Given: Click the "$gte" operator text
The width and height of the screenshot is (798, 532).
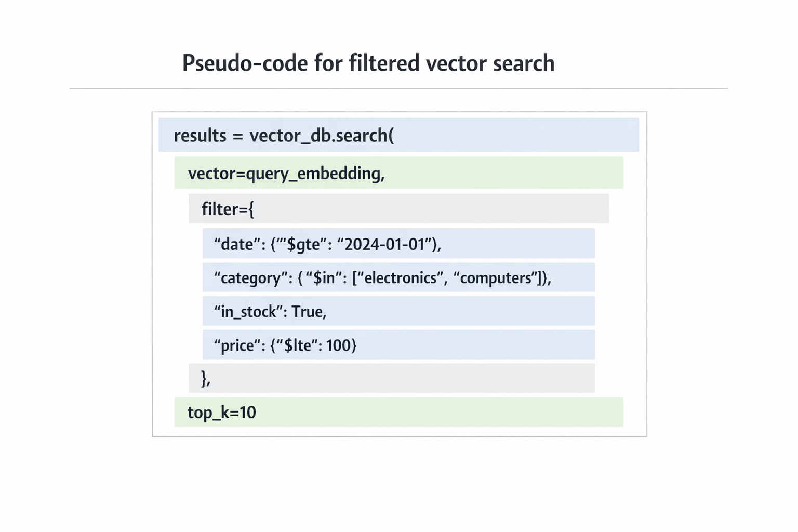Looking at the screenshot, I should pos(303,244).
